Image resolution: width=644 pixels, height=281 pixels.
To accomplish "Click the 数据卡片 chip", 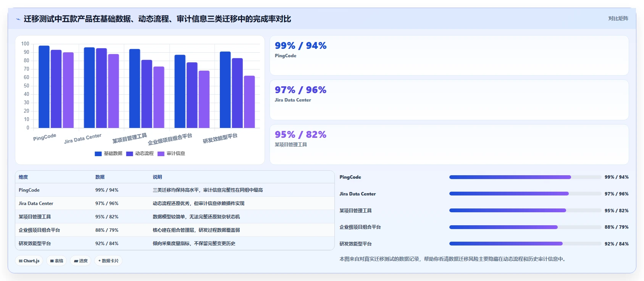I will (x=108, y=261).
